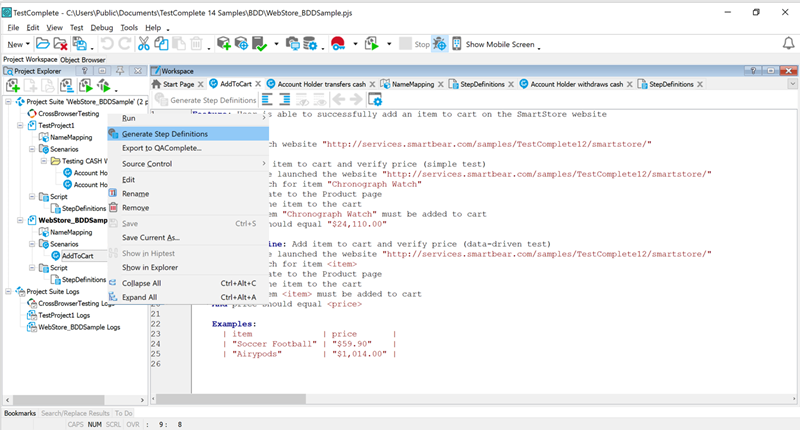
Task: Select Remove in the context menu
Action: 188,208
